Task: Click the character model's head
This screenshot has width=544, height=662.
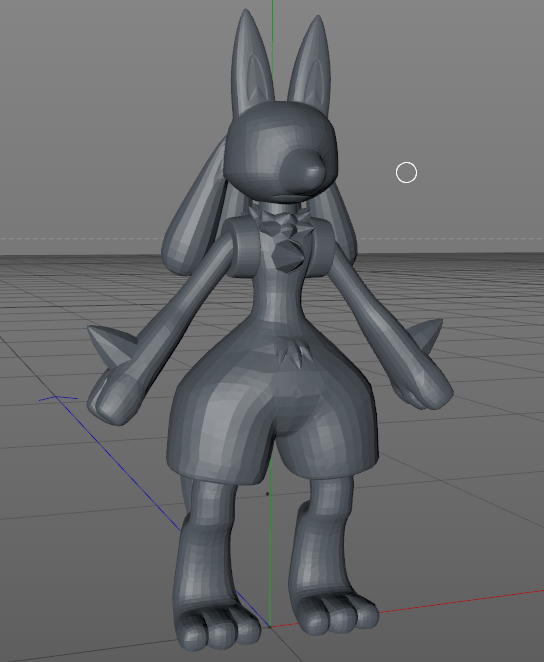Action: pyautogui.click(x=282, y=152)
